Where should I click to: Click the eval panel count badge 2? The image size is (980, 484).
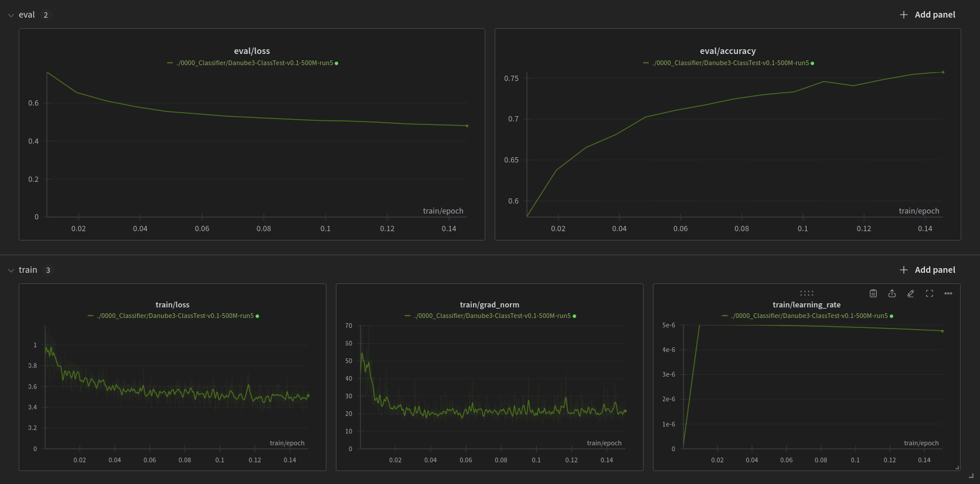tap(46, 15)
